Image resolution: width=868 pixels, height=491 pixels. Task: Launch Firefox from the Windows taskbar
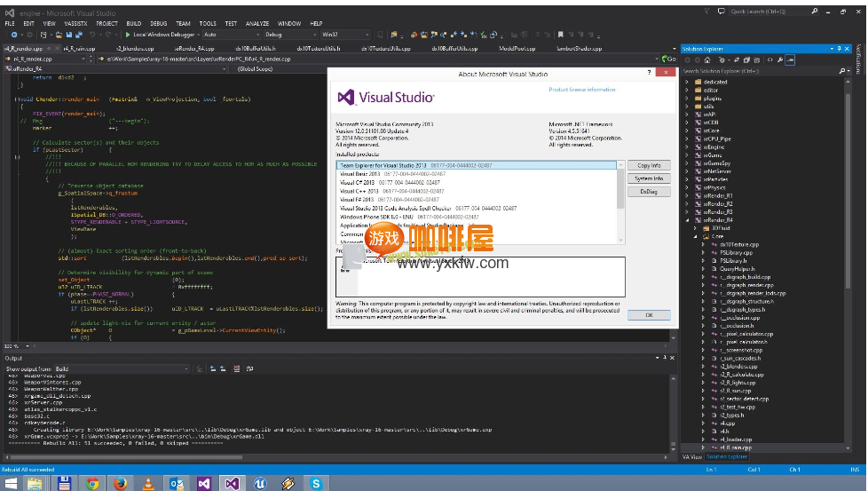click(x=120, y=483)
